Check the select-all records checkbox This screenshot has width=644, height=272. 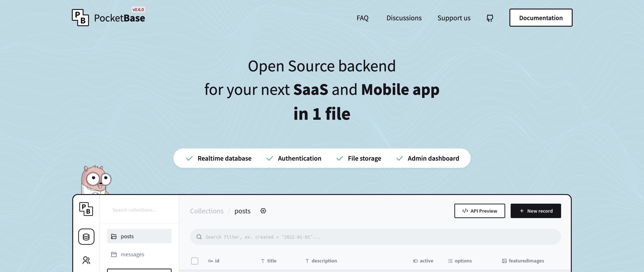point(194,261)
